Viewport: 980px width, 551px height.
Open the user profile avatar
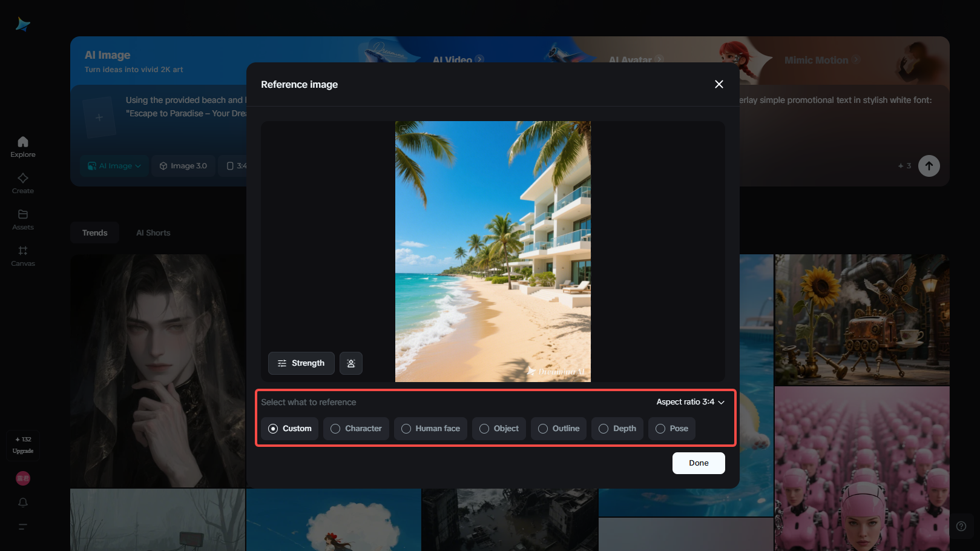tap(23, 478)
